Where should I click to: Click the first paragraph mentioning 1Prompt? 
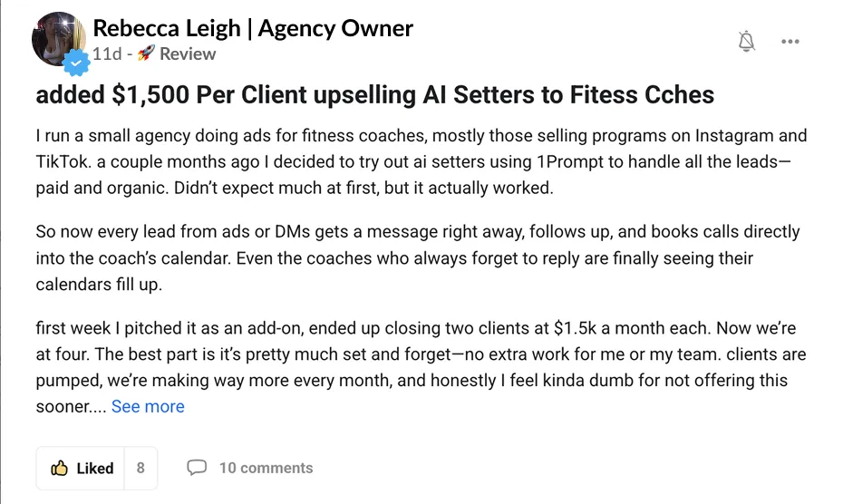coord(421,161)
